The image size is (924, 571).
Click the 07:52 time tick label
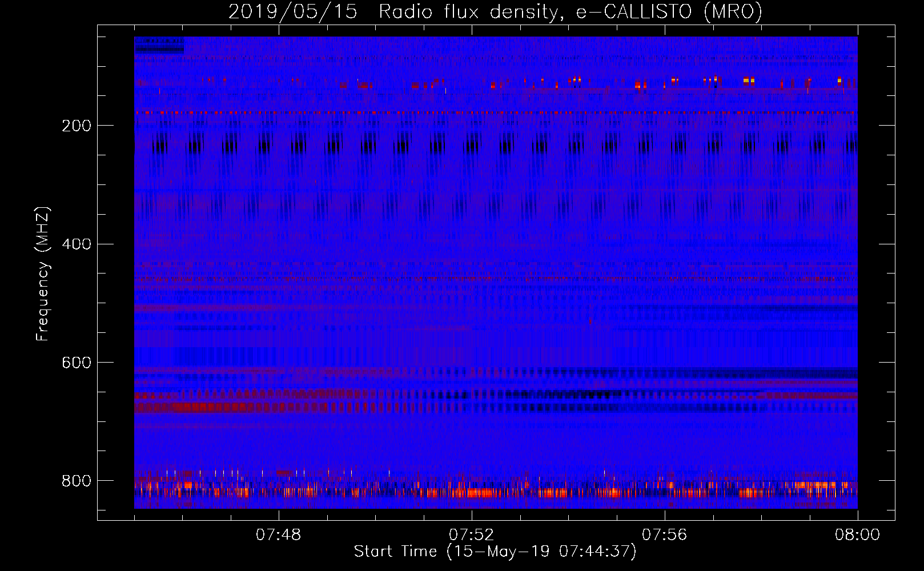tap(472, 535)
